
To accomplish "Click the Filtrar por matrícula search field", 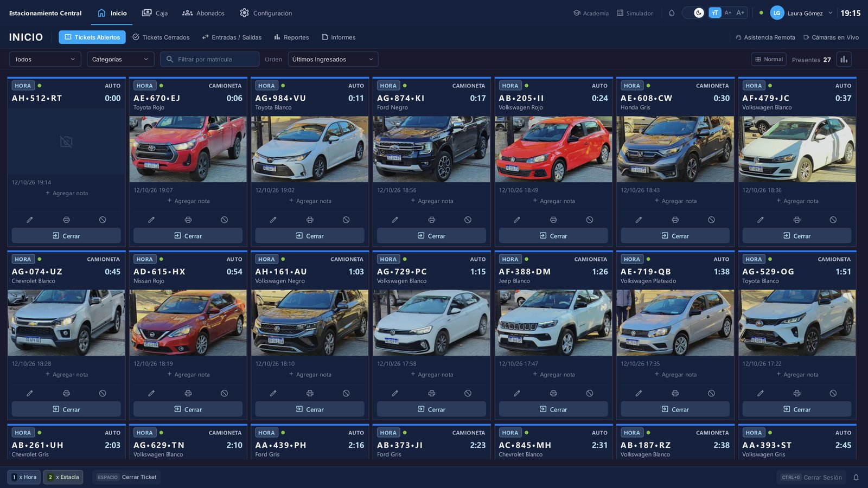I will (x=209, y=59).
